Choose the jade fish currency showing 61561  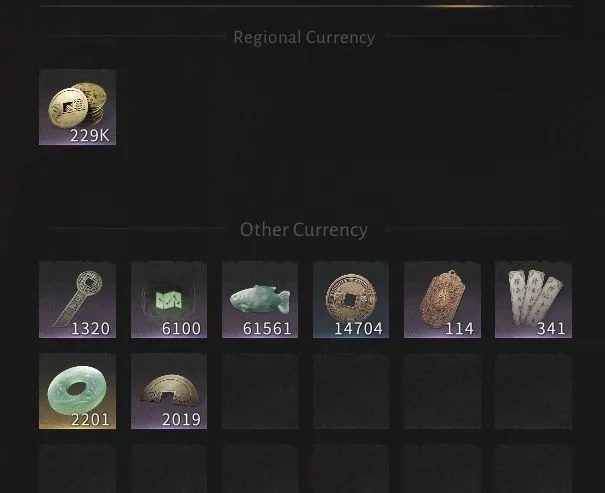(x=260, y=300)
